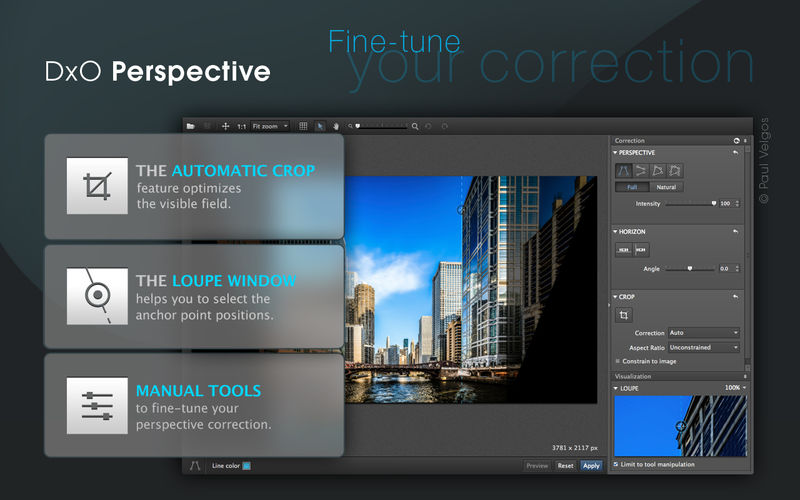800x500 pixels.
Task: Click the Line color swatch
Action: tap(246, 466)
